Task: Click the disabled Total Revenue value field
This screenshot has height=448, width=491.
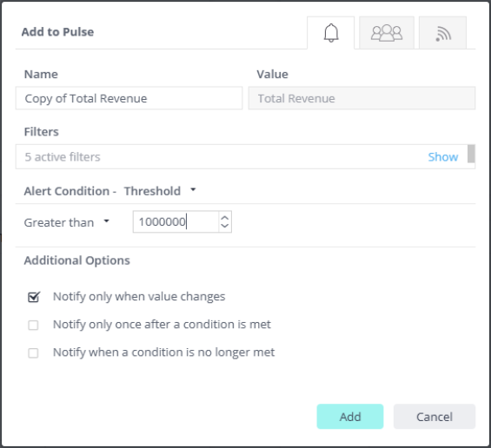Action: pyautogui.click(x=362, y=98)
